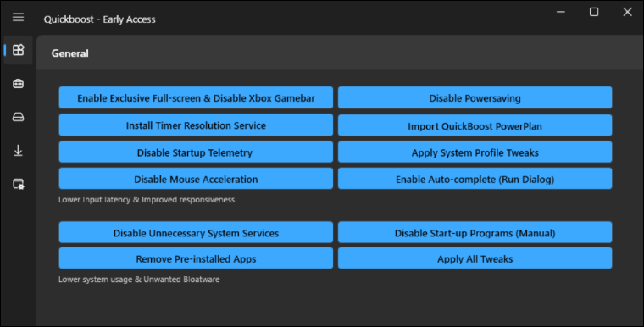Click Disable Mouse Acceleration button
Image resolution: width=644 pixels, height=327 pixels.
tap(196, 179)
